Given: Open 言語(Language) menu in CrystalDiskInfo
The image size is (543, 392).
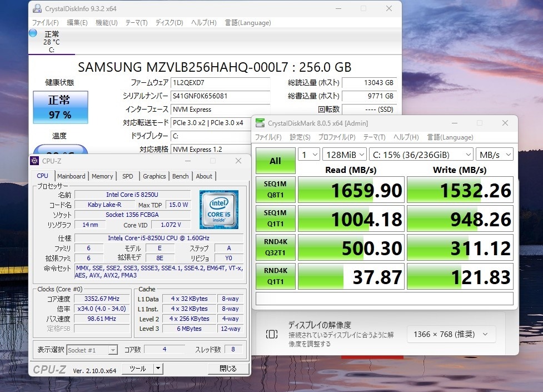Looking at the screenshot, I should pyautogui.click(x=248, y=23).
